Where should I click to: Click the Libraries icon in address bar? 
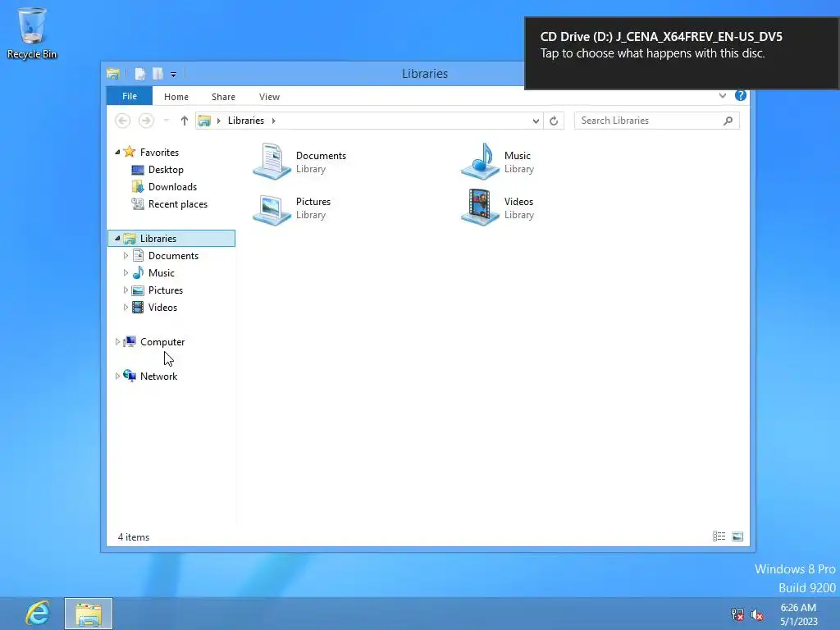(x=204, y=121)
